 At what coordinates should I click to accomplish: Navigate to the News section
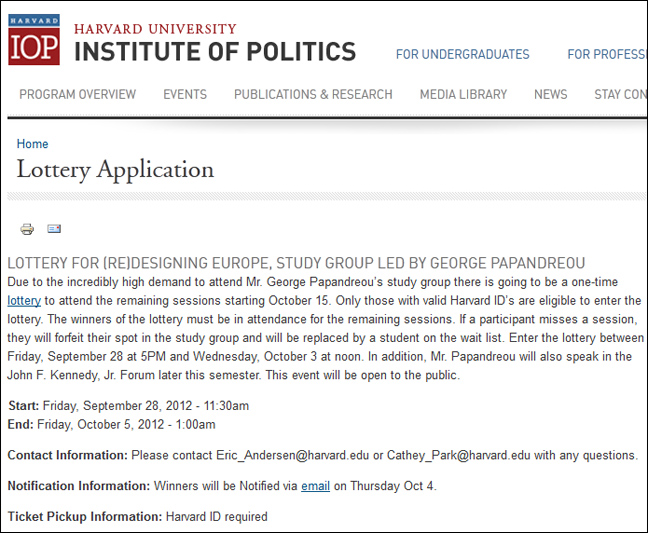pos(550,95)
